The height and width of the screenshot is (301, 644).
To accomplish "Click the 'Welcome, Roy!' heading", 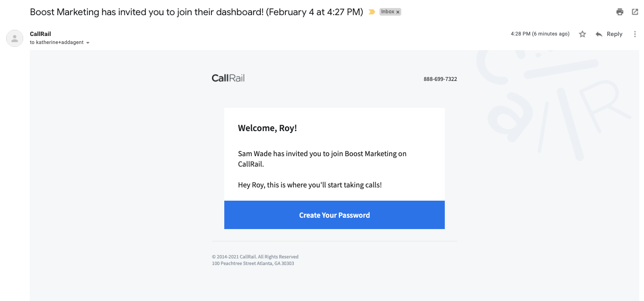I will pos(267,128).
